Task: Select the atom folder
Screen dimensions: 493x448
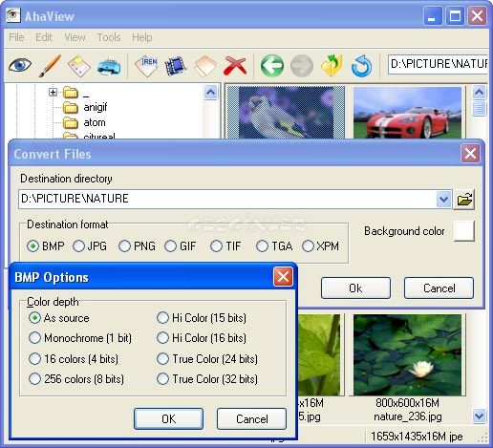Action: (x=95, y=122)
